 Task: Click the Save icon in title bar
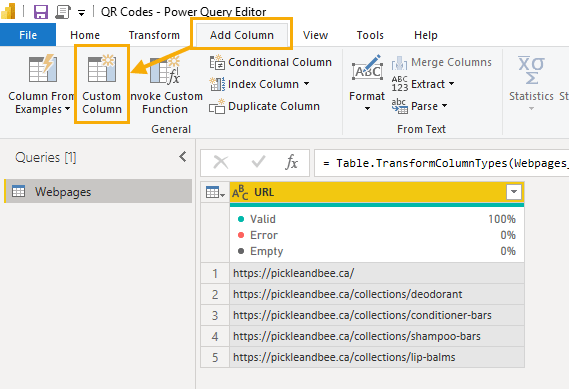tap(41, 12)
